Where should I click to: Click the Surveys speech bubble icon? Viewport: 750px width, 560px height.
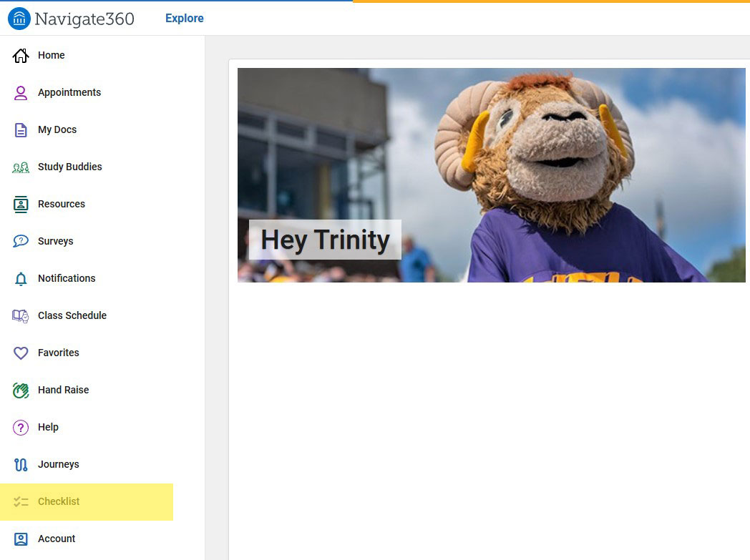click(x=21, y=242)
